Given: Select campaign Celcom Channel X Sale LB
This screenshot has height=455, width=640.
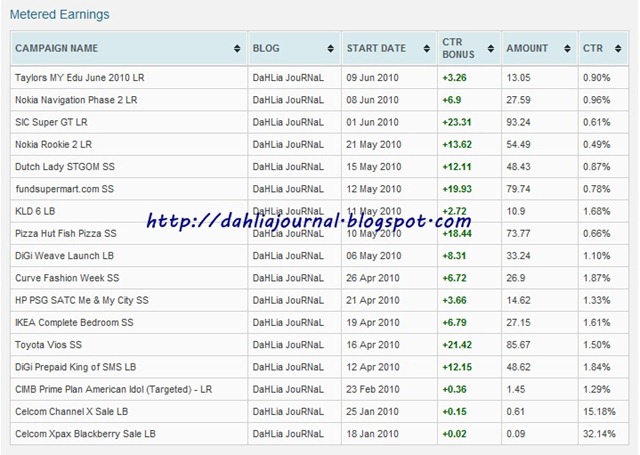Looking at the screenshot, I should click(x=71, y=411).
